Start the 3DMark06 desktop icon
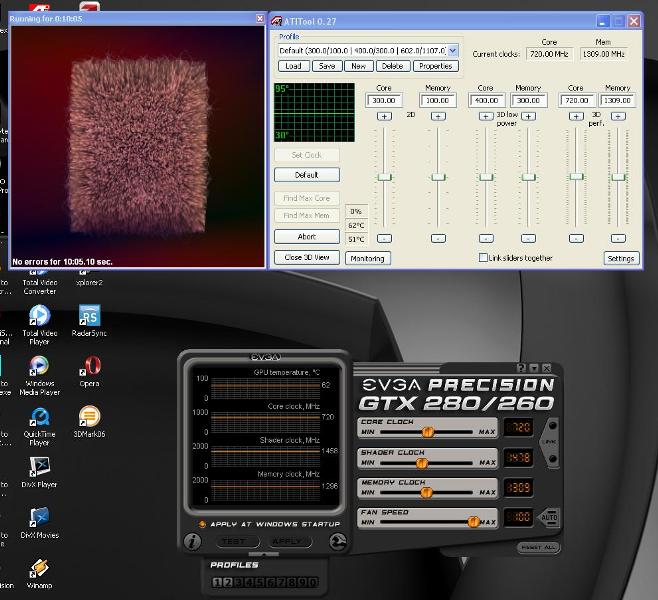Screen dimensions: 658x600 coord(89,422)
